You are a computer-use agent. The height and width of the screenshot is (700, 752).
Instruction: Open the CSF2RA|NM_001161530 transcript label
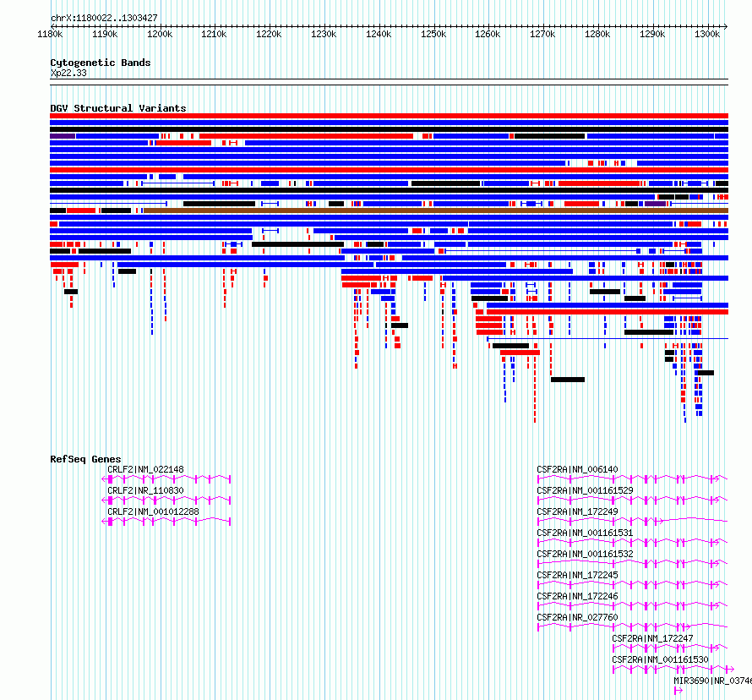pos(661,659)
